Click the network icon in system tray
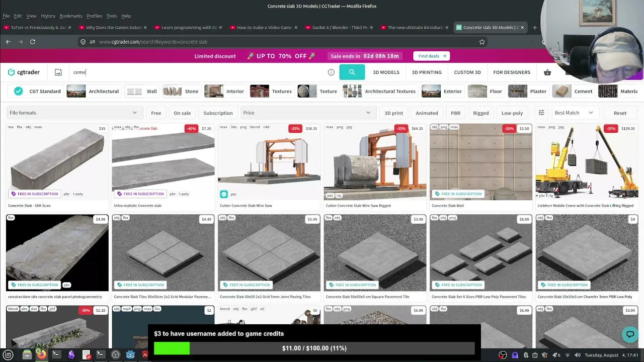Screen dimensions: 644x362 (568, 355)
